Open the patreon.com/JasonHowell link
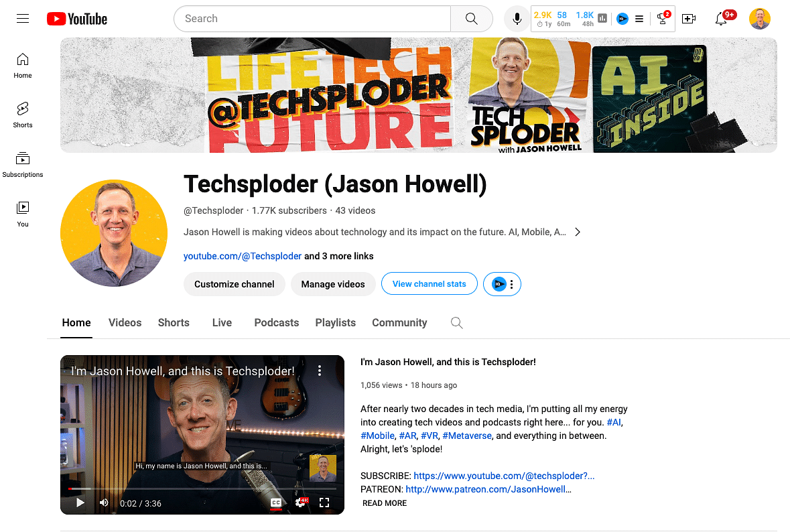This screenshot has height=532, width=790. [x=488, y=489]
